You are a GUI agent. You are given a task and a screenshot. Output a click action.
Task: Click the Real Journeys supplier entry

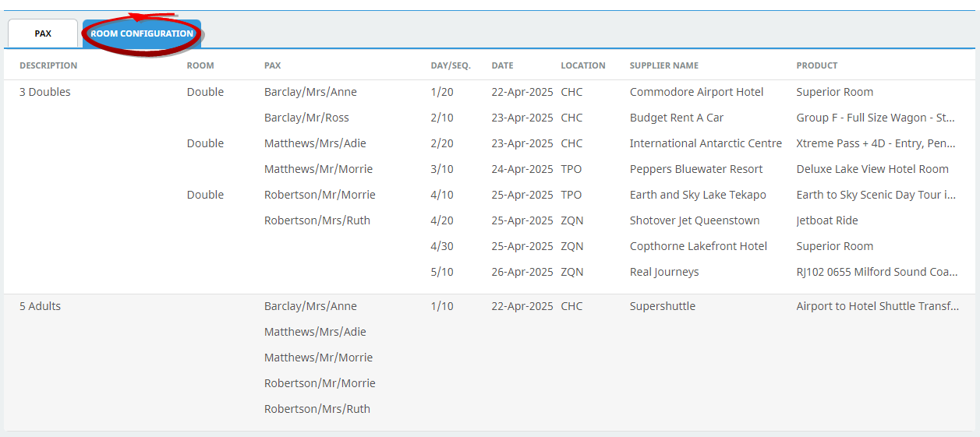coord(663,272)
